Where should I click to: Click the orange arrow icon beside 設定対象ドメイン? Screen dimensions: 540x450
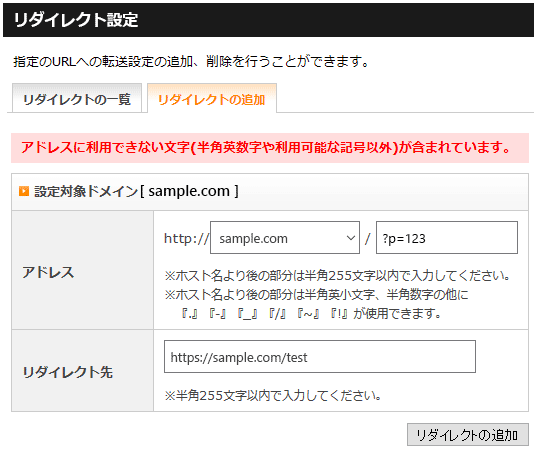tap(24, 191)
